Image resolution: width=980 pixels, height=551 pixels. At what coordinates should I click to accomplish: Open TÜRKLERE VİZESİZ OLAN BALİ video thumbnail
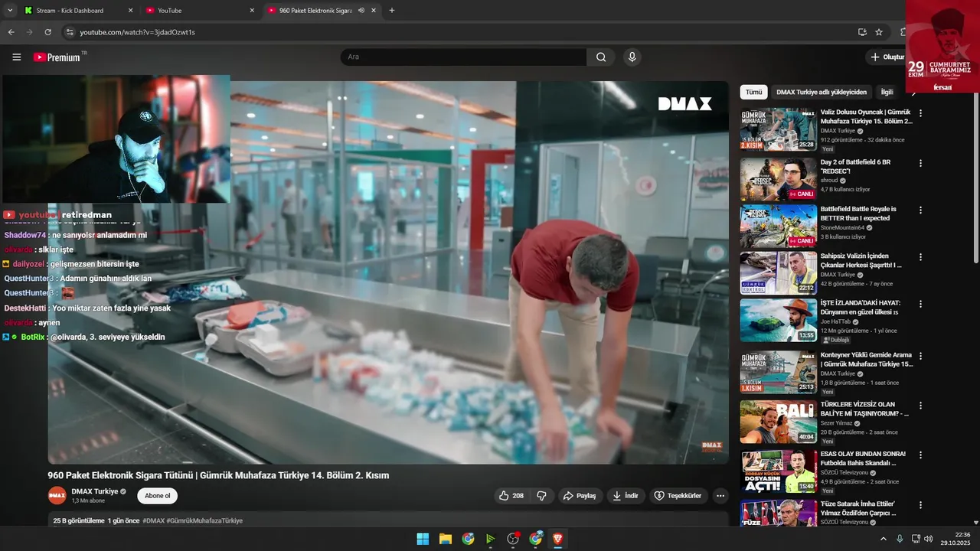778,422
